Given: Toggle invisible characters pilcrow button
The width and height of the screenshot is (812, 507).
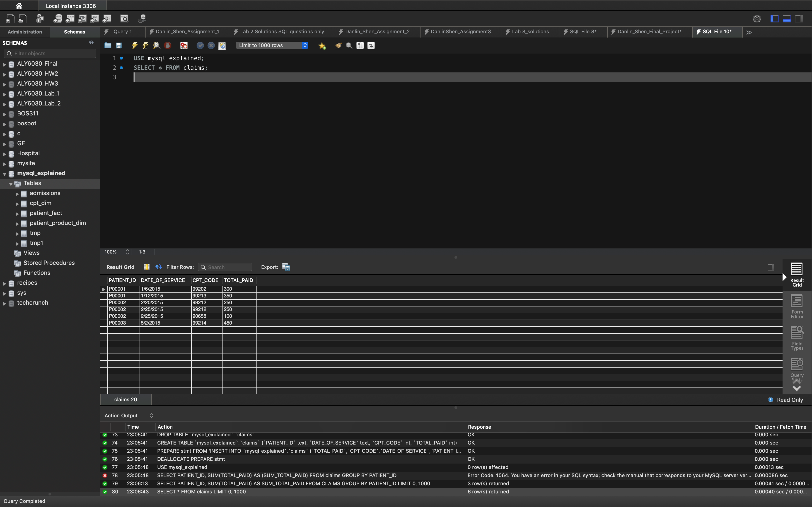Looking at the screenshot, I should point(360,45).
